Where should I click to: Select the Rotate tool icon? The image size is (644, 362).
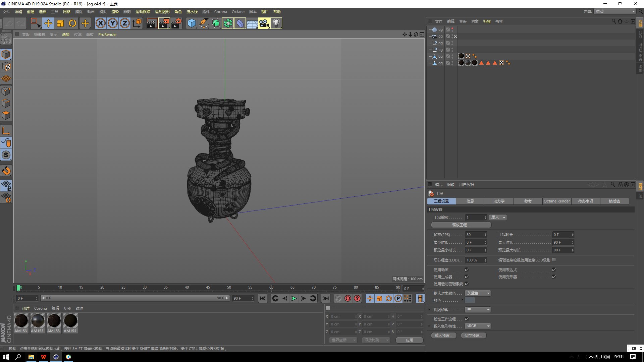(72, 23)
